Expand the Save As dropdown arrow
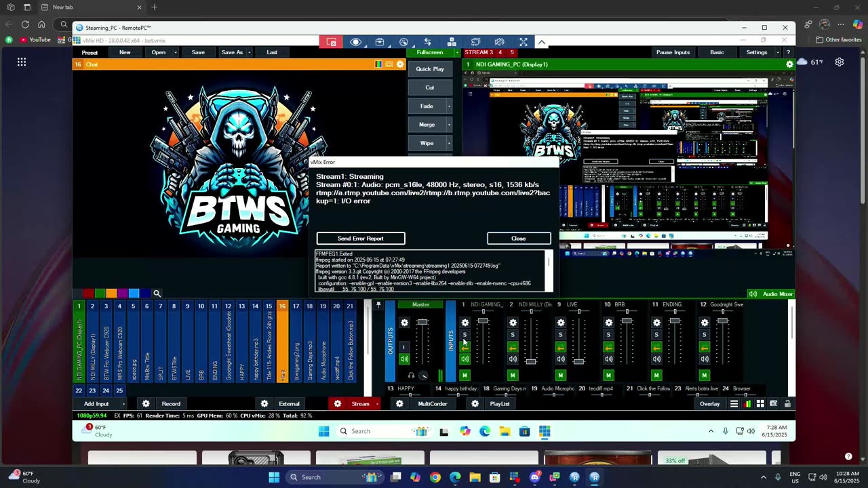Screen dimensions: 868x488 pyautogui.click(x=250, y=52)
